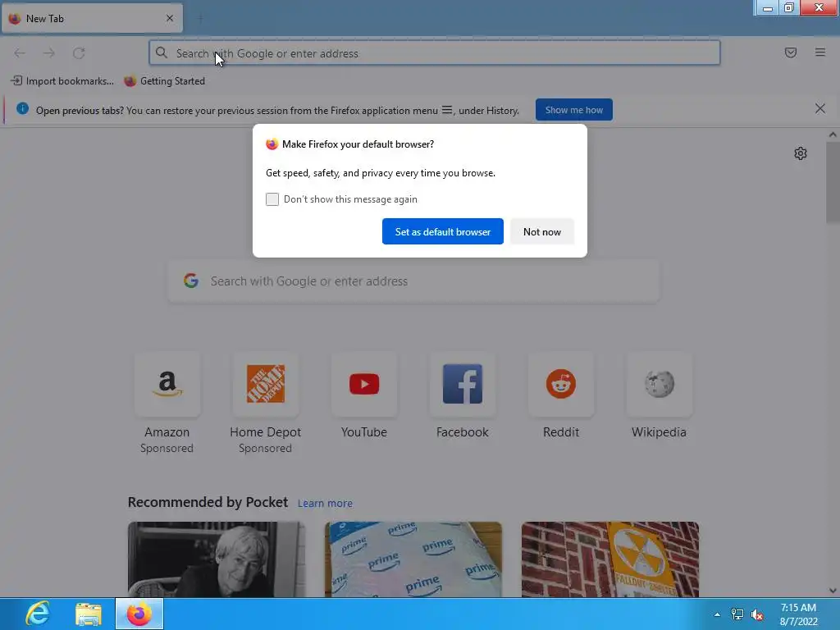
Task: Open the new tab plus button
Action: [200, 19]
